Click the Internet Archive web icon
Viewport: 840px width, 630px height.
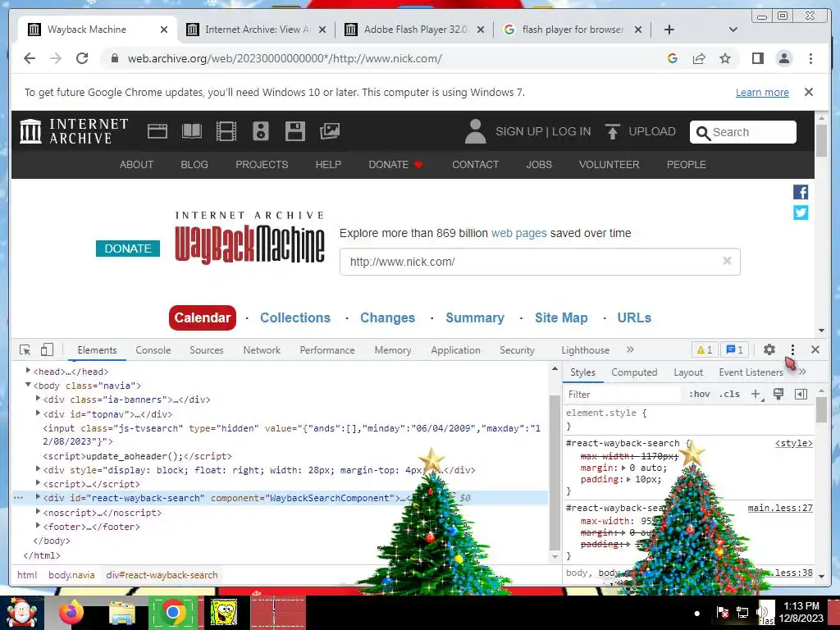tap(157, 131)
